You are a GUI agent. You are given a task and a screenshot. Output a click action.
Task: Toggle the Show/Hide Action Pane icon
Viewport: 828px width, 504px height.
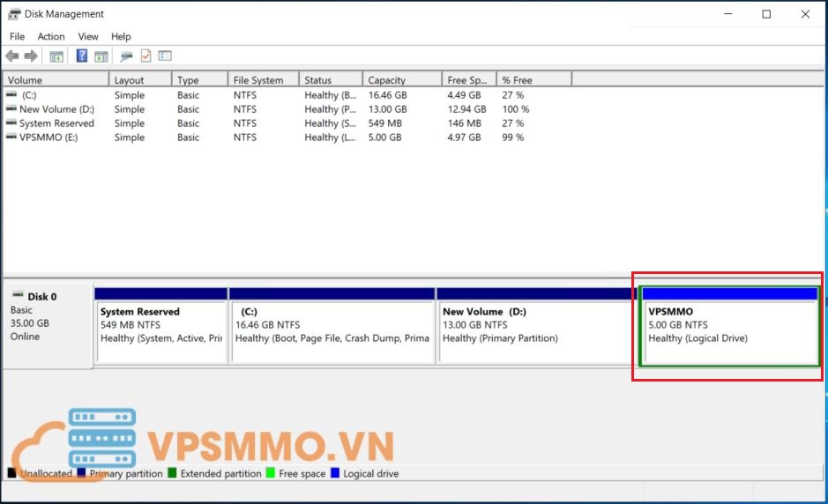pos(101,56)
